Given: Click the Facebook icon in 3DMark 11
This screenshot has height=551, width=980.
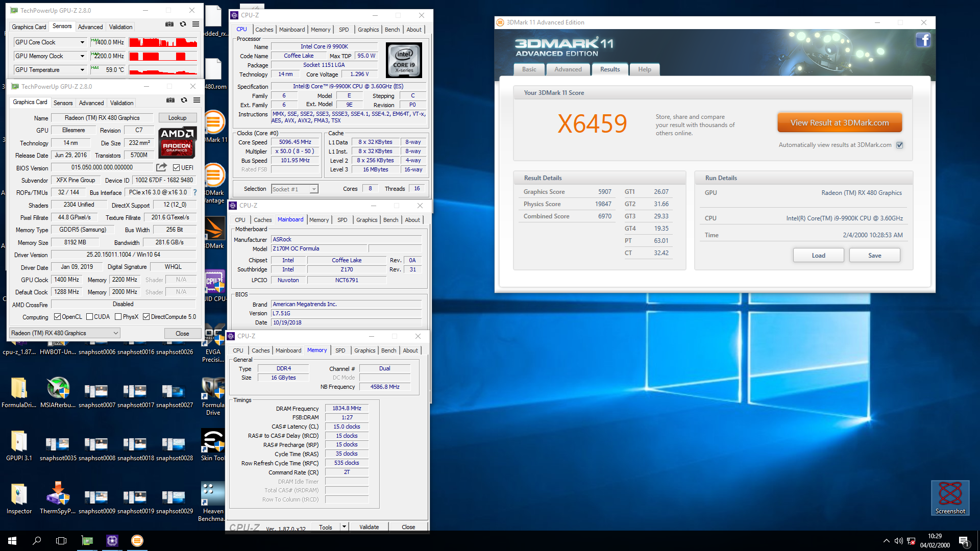Looking at the screenshot, I should (923, 40).
